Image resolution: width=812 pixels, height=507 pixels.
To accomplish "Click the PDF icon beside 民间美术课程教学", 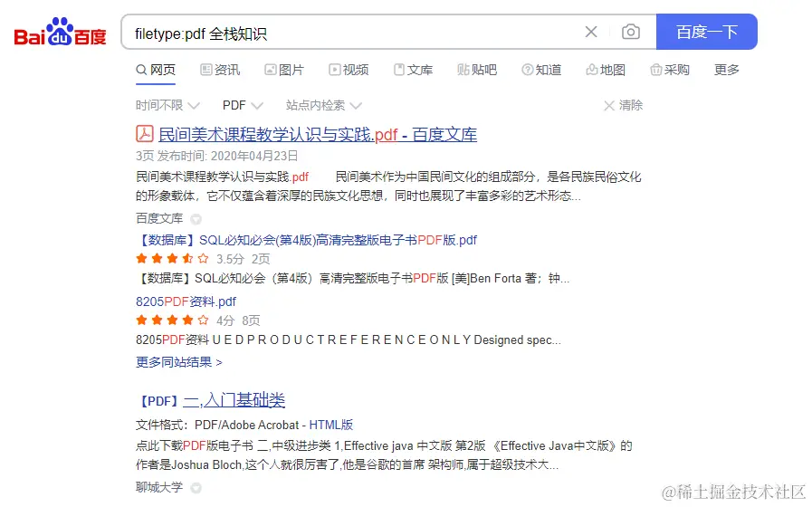I will point(145,134).
